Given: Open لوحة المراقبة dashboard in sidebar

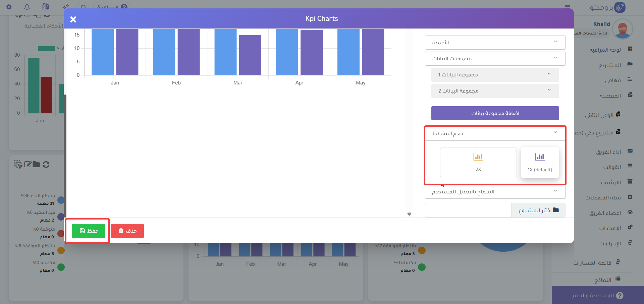Looking at the screenshot, I should (x=605, y=50).
